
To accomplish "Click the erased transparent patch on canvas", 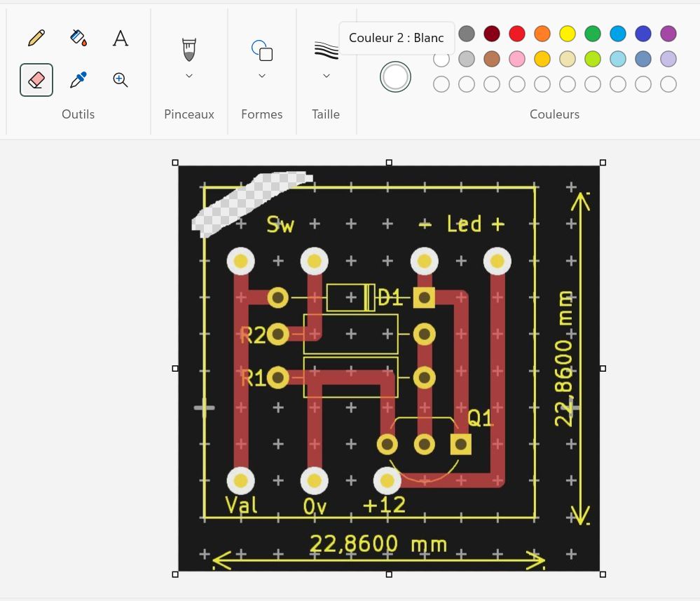I will [250, 203].
